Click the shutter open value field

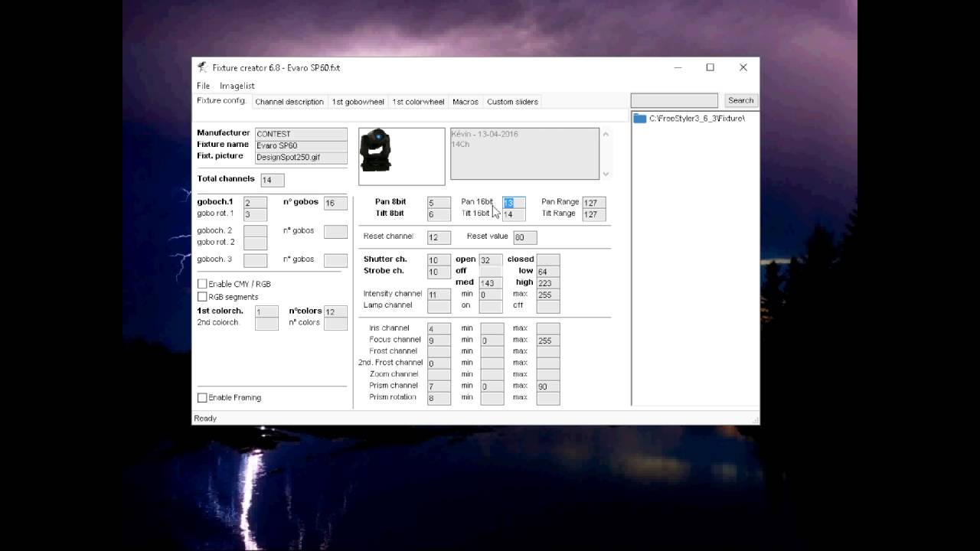(491, 260)
